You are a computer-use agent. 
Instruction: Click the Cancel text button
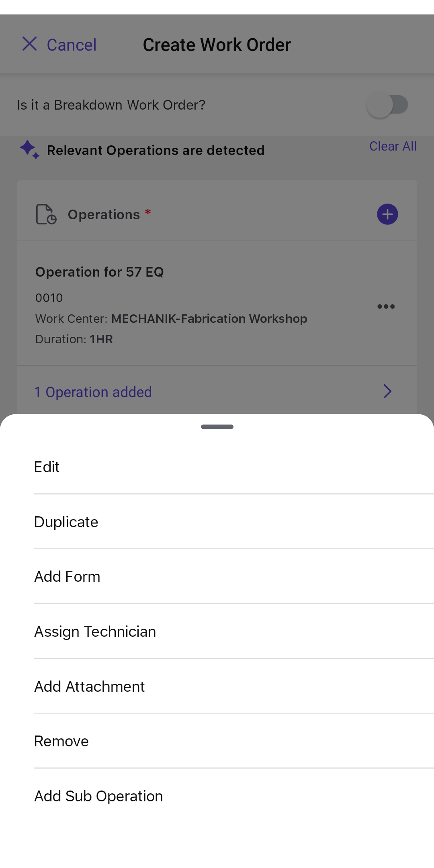point(72,45)
